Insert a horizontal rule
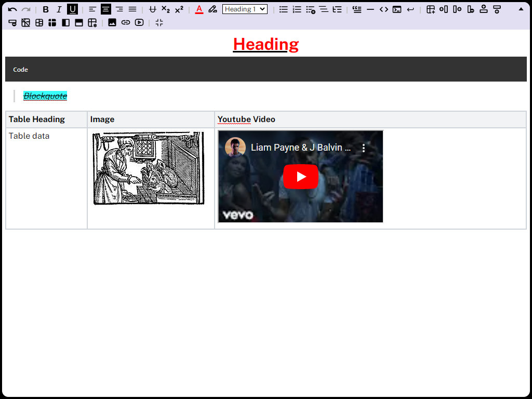The height and width of the screenshot is (399, 532). pyautogui.click(x=370, y=9)
